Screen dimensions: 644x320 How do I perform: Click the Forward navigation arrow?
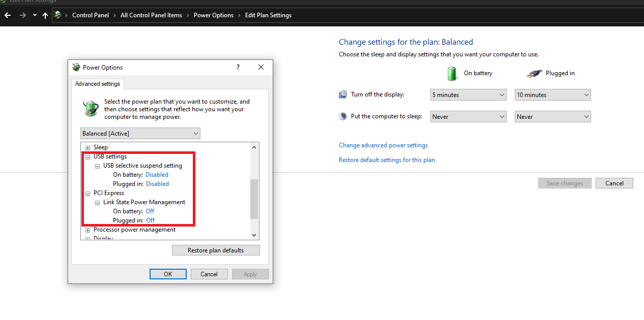pos(22,15)
